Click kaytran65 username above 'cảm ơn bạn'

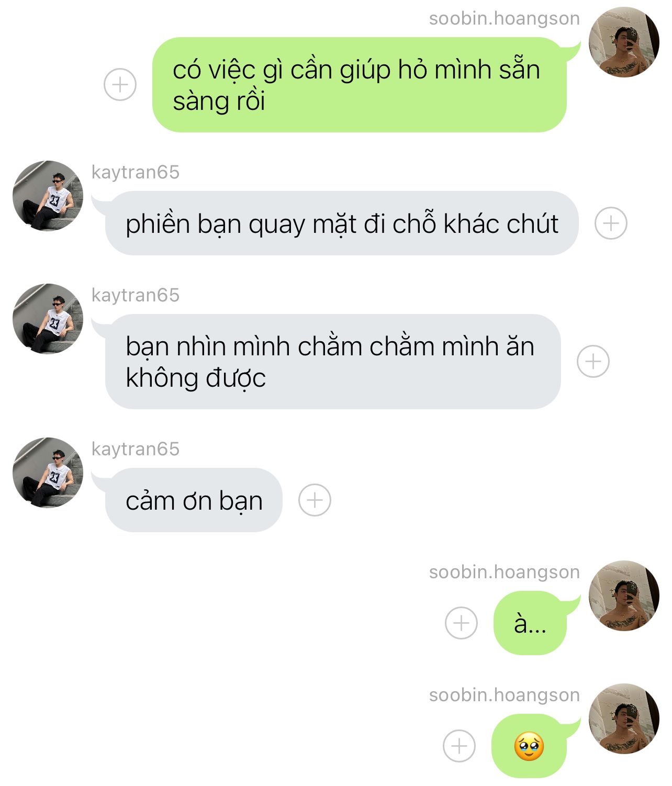pos(136,448)
